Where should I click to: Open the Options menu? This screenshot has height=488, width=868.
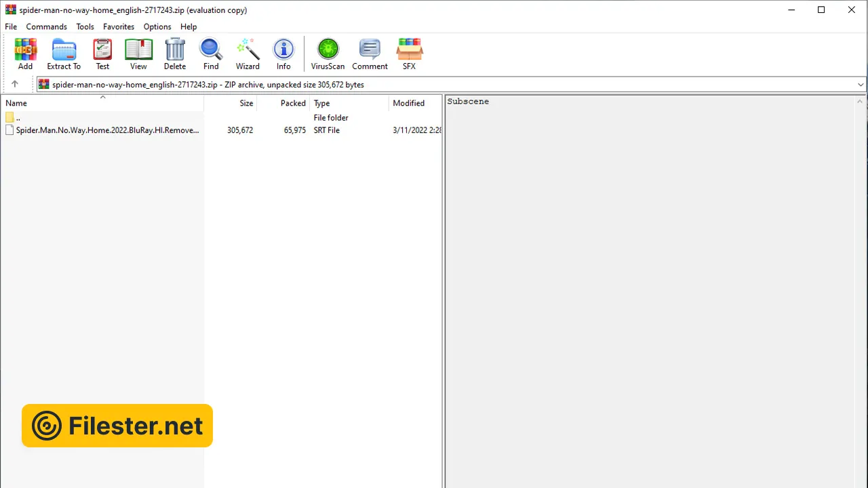pyautogui.click(x=157, y=26)
